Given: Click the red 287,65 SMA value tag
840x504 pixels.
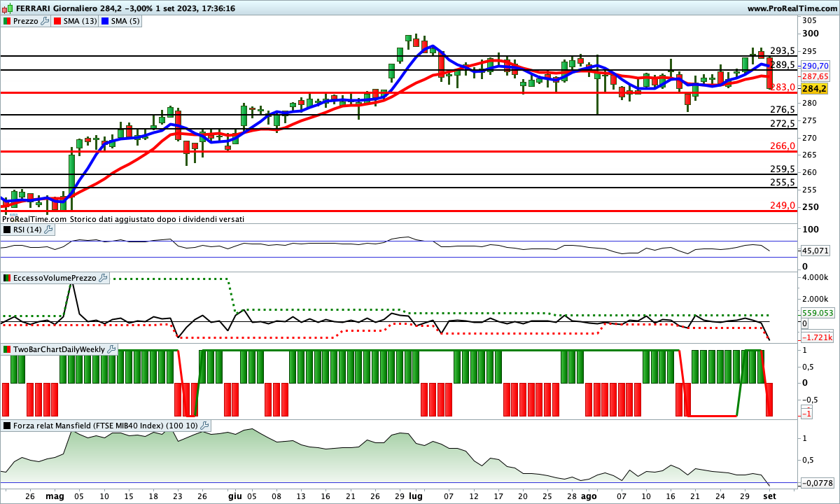Looking at the screenshot, I should point(815,76).
